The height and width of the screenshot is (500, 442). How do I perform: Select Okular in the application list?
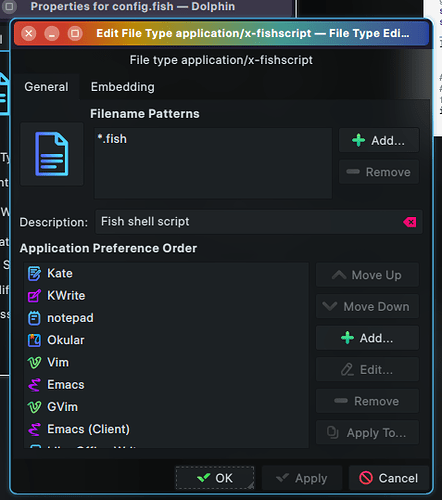166,340
